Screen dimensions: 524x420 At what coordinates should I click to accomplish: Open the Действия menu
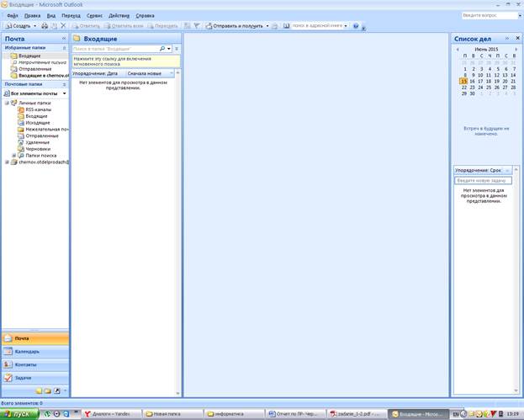[x=119, y=16]
